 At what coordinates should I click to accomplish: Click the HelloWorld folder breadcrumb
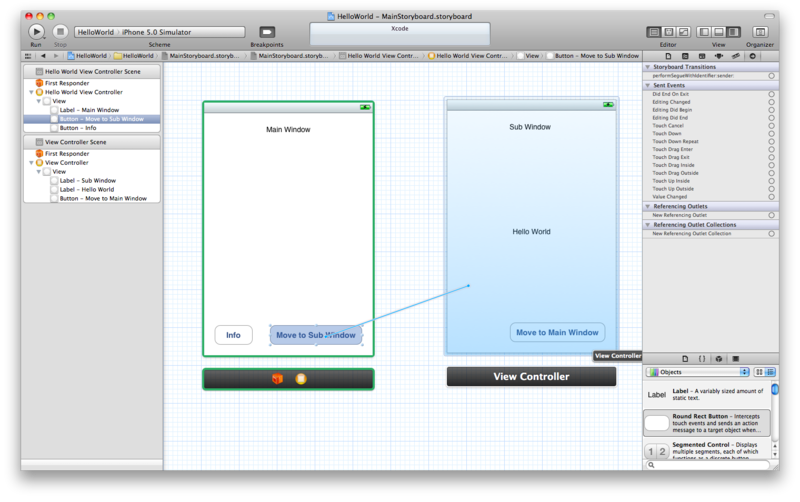click(134, 56)
